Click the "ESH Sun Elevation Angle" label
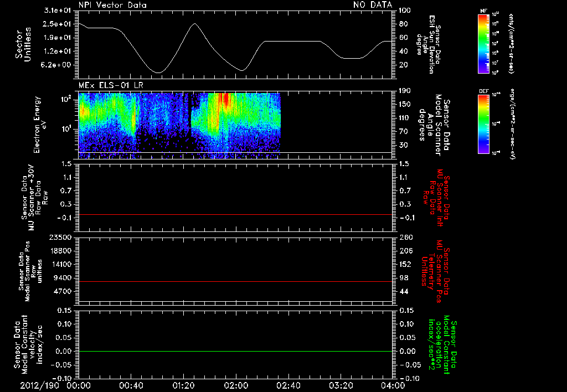Viewport: 567px width, 392px height. click(429, 44)
